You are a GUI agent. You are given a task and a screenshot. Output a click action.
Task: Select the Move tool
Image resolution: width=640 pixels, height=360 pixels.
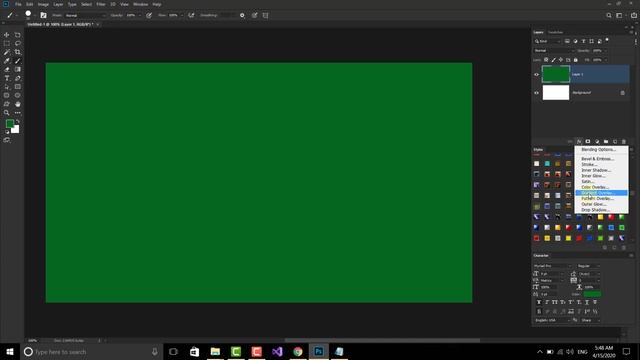pyautogui.click(x=7, y=35)
